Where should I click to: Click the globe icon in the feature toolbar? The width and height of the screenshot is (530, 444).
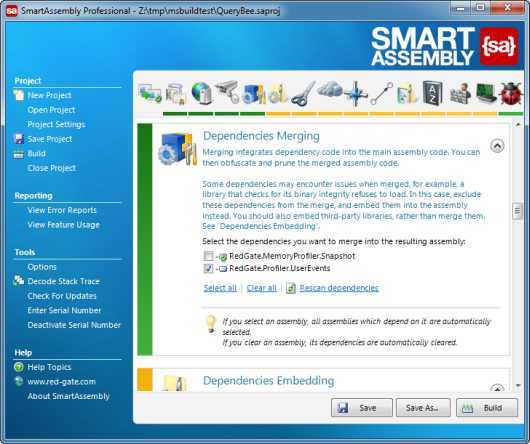tap(201, 93)
